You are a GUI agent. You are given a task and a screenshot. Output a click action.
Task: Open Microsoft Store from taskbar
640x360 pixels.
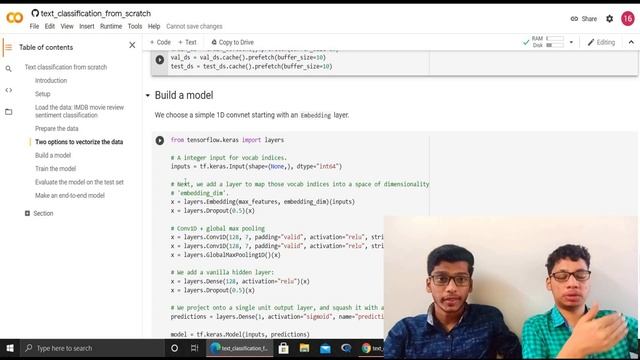[283, 348]
